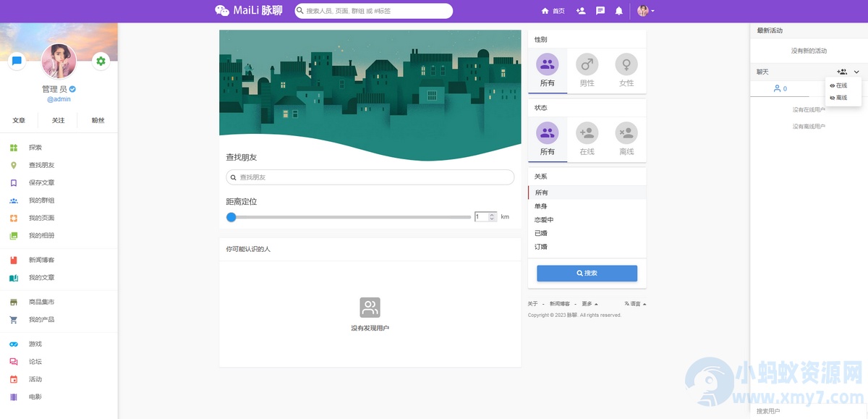Open @admin profile link

click(x=59, y=99)
